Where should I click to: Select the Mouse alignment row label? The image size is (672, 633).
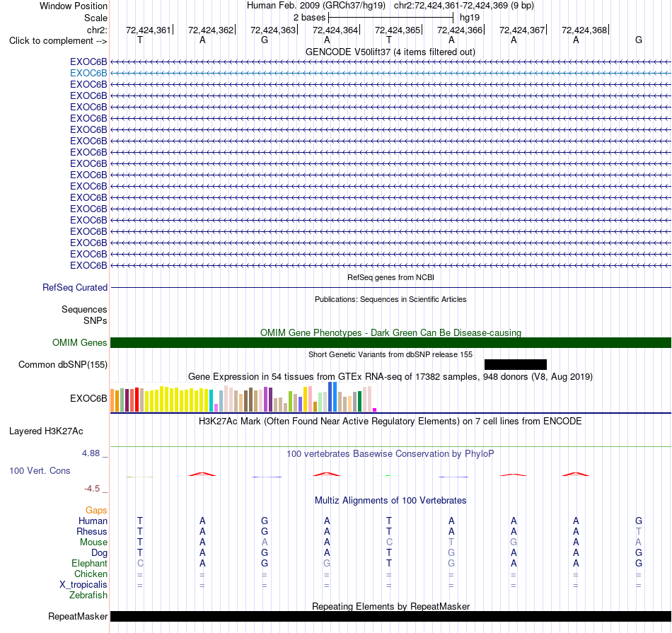pyautogui.click(x=93, y=542)
